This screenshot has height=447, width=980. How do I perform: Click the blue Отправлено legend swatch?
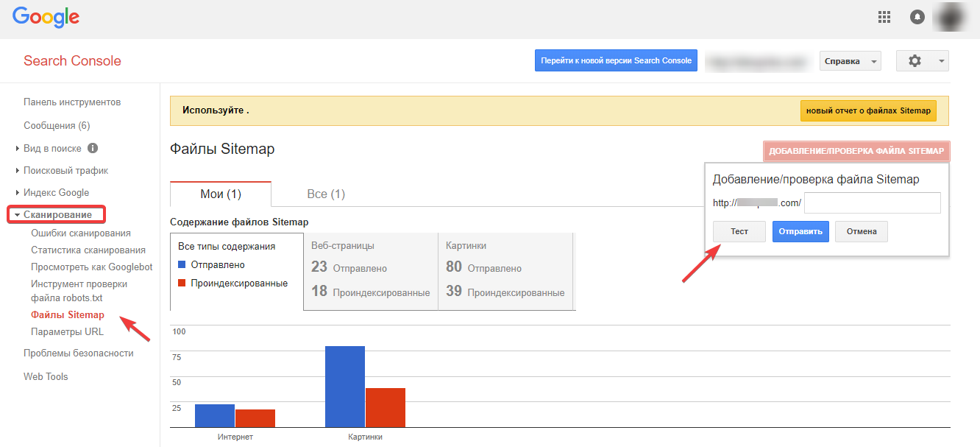point(183,264)
